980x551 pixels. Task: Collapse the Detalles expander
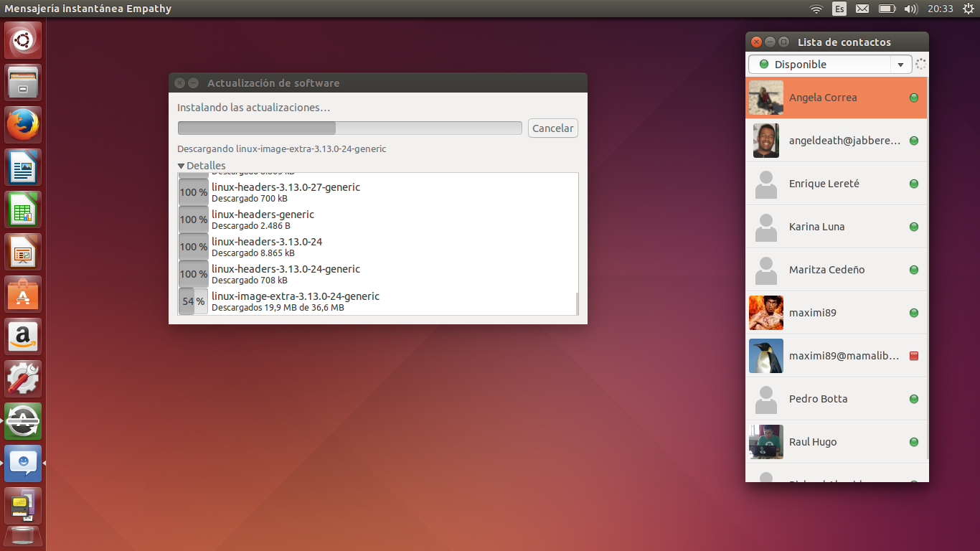[202, 166]
